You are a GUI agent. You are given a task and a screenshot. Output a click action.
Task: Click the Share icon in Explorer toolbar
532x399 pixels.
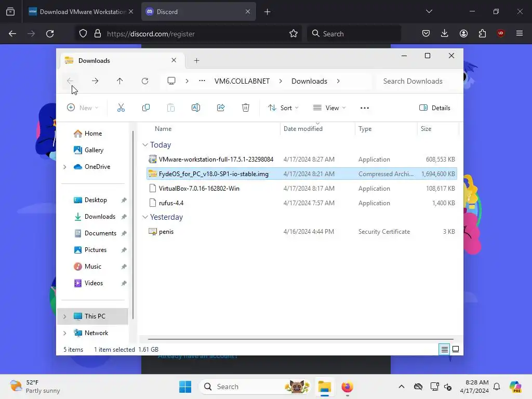tap(221, 108)
